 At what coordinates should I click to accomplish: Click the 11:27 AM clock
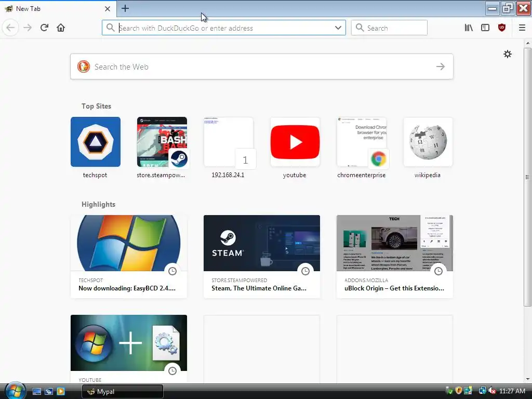pos(512,391)
